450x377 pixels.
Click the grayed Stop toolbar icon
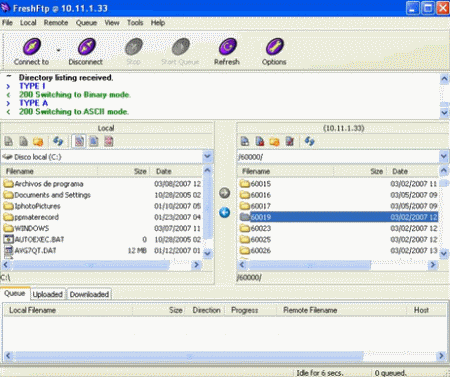tap(134, 46)
